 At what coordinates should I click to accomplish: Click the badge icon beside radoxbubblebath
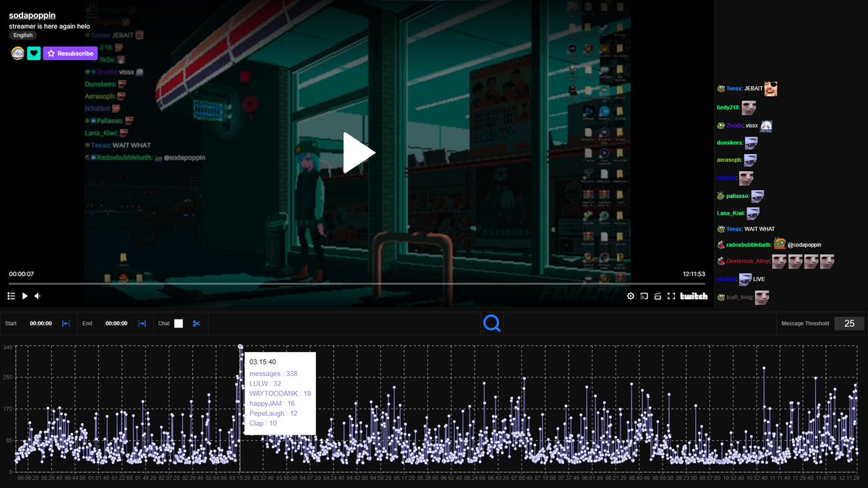721,245
